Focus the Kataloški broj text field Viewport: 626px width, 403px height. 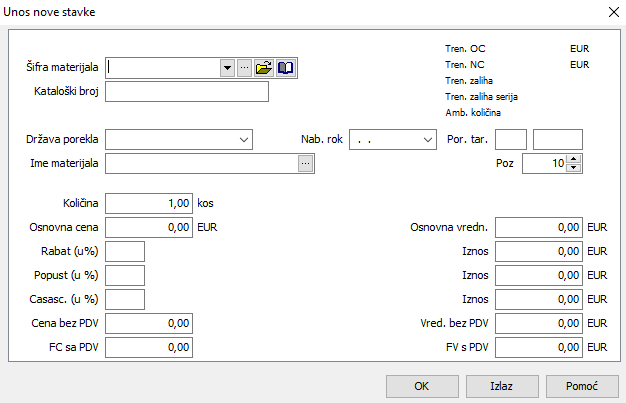[187, 92]
